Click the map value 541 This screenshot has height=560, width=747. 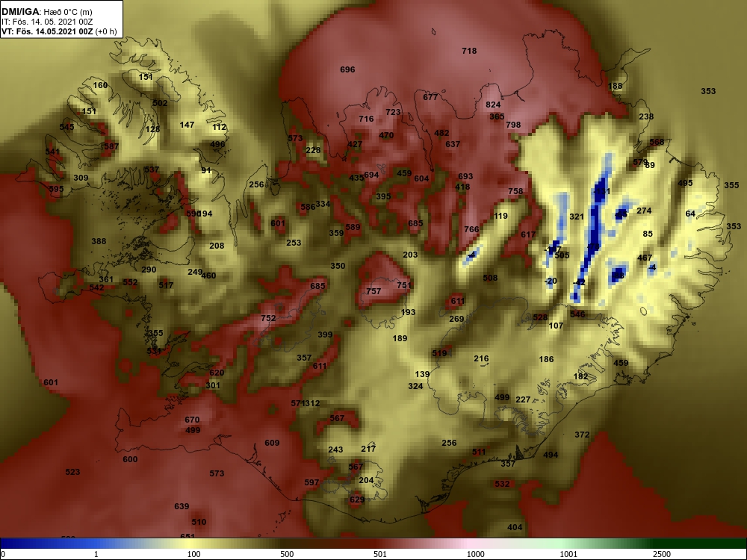[x=52, y=152]
